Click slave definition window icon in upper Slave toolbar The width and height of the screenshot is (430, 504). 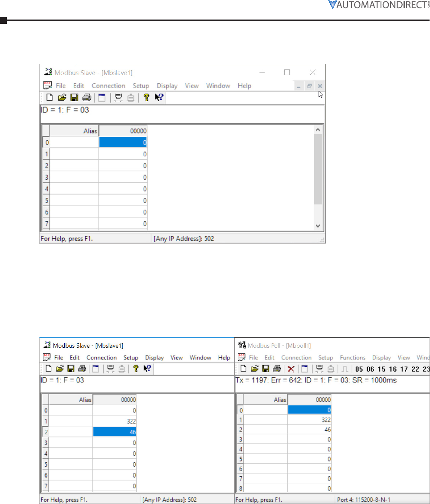pyautogui.click(x=102, y=97)
